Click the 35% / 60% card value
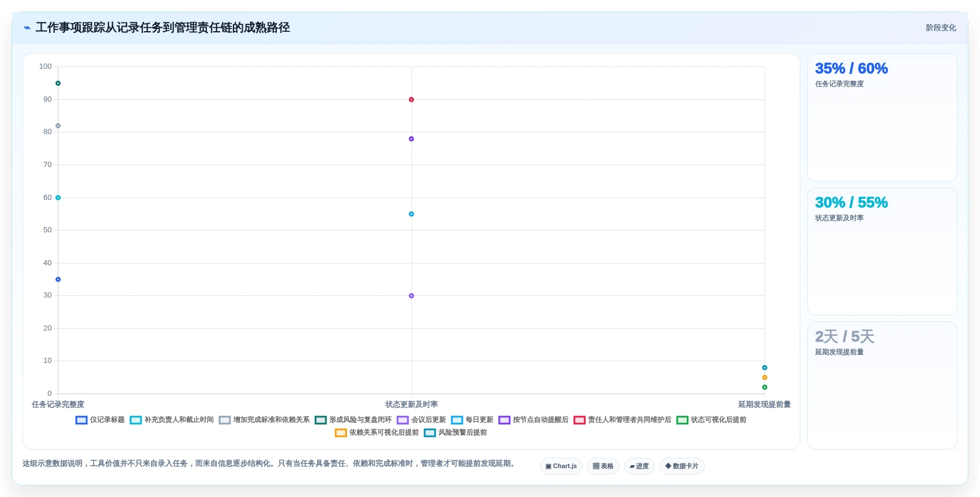 [x=851, y=68]
